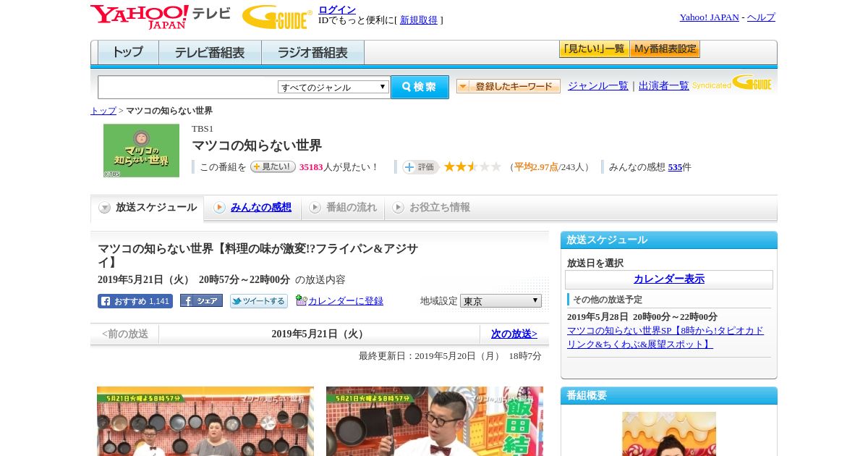Open the「見たい!」一覧 button
Viewport: 868px width, 456px height.
click(594, 49)
